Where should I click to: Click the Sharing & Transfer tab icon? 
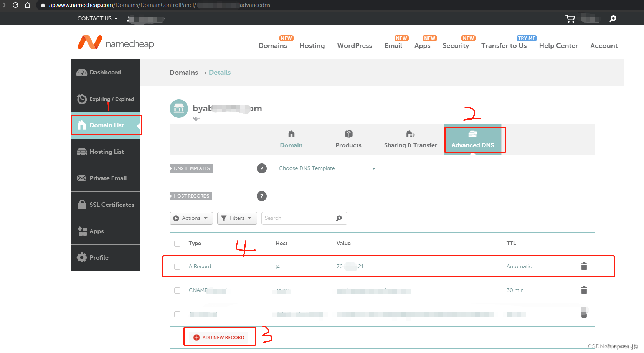point(410,134)
